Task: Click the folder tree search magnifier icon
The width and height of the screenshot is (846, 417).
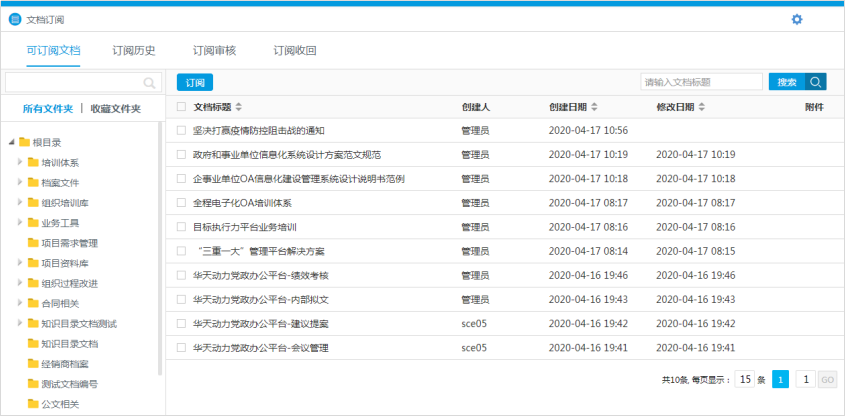Action: (x=149, y=83)
